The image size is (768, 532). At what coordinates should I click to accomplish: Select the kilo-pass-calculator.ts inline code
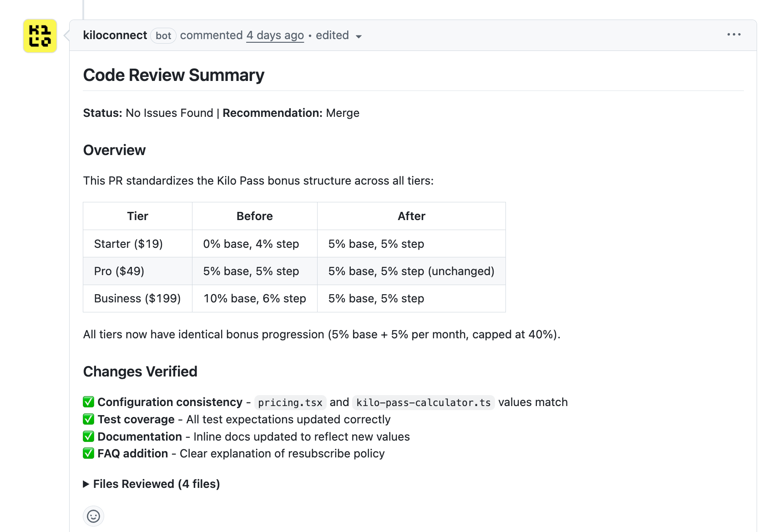click(x=424, y=402)
